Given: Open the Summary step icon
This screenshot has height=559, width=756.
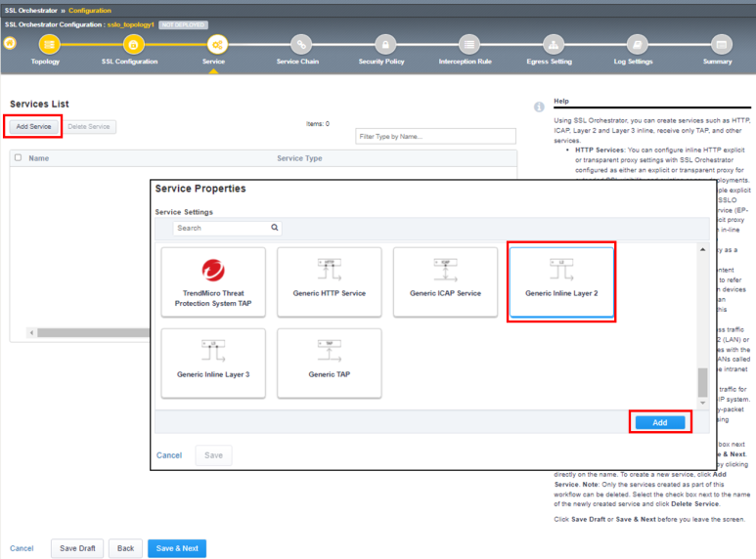Looking at the screenshot, I should pyautogui.click(x=722, y=44).
